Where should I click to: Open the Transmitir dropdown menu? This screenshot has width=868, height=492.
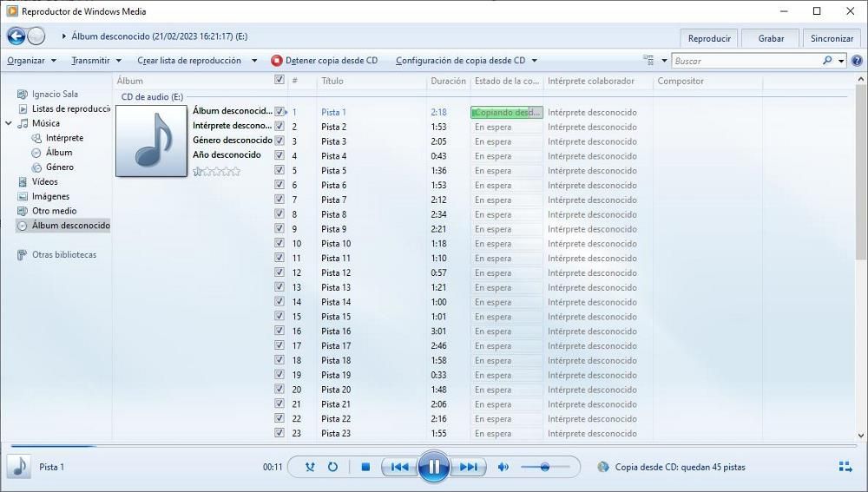tap(95, 61)
